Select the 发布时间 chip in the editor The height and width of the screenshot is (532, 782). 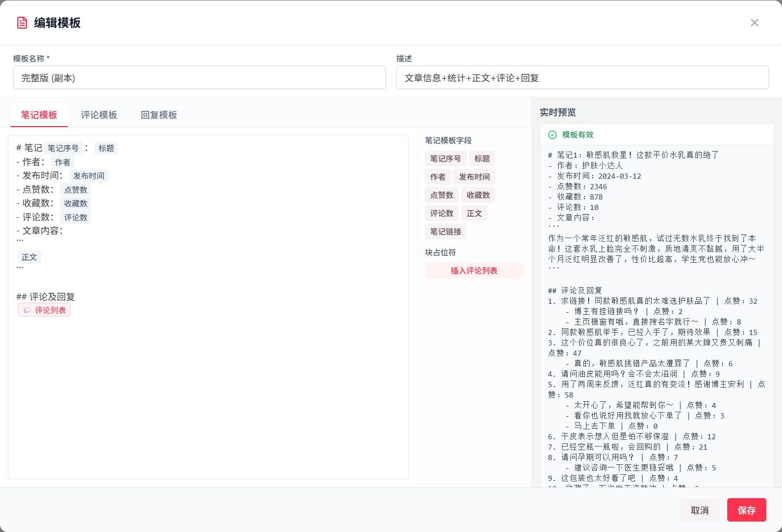tap(89, 176)
